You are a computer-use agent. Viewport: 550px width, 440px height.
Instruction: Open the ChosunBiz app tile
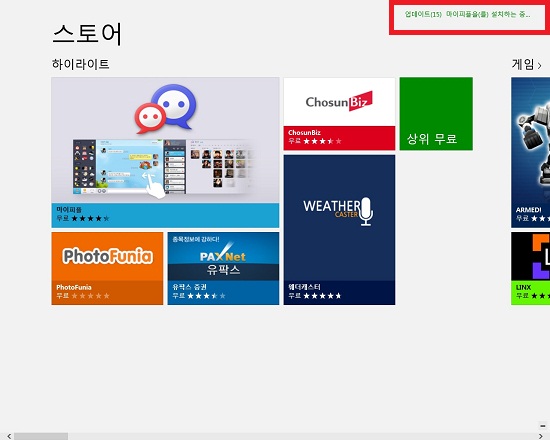(x=339, y=114)
